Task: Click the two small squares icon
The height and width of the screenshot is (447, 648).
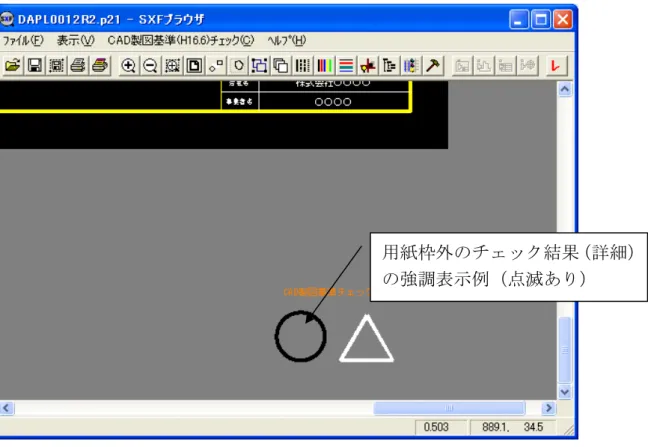Action: pos(216,65)
